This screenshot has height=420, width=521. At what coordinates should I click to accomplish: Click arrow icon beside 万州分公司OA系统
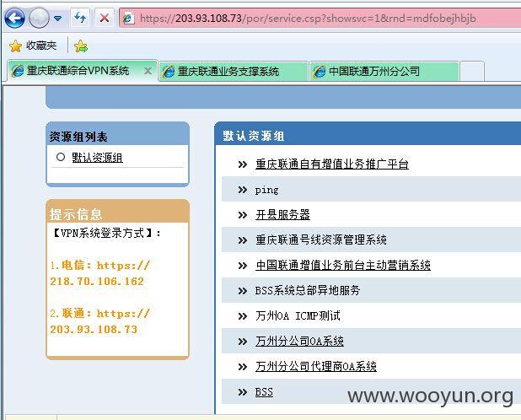243,342
